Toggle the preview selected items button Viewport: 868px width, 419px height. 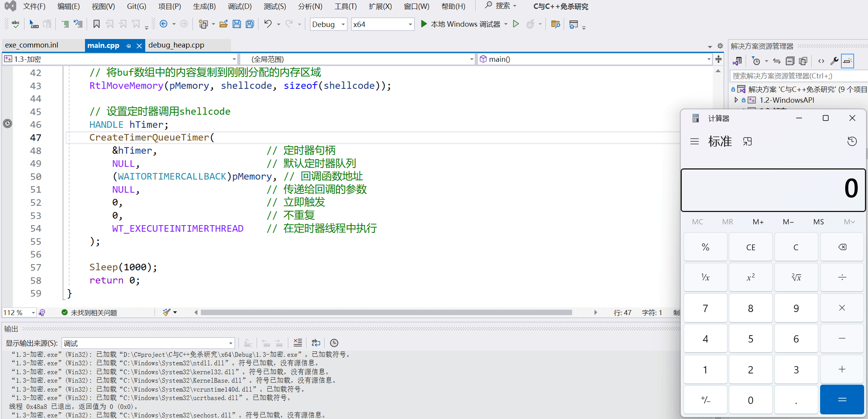click(847, 61)
